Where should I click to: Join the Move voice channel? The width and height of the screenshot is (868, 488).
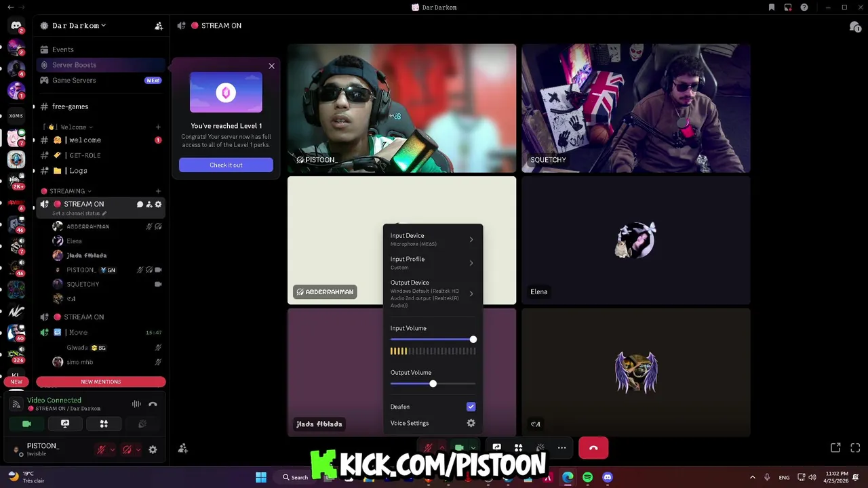100,333
